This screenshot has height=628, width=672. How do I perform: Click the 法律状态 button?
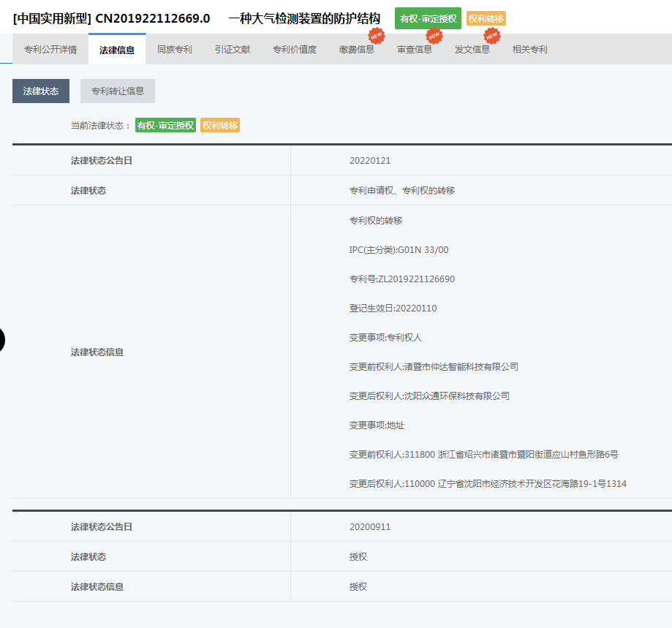(41, 91)
